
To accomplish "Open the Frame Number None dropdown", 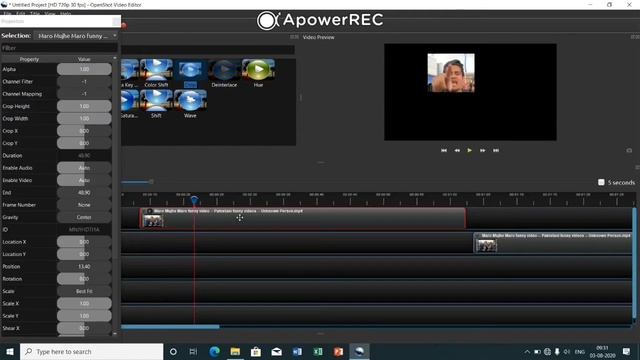I will (84, 205).
